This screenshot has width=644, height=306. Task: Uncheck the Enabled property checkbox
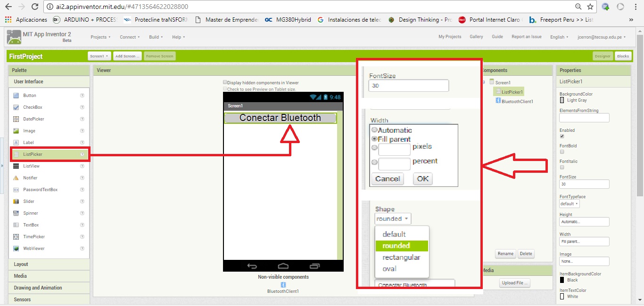[x=562, y=136]
